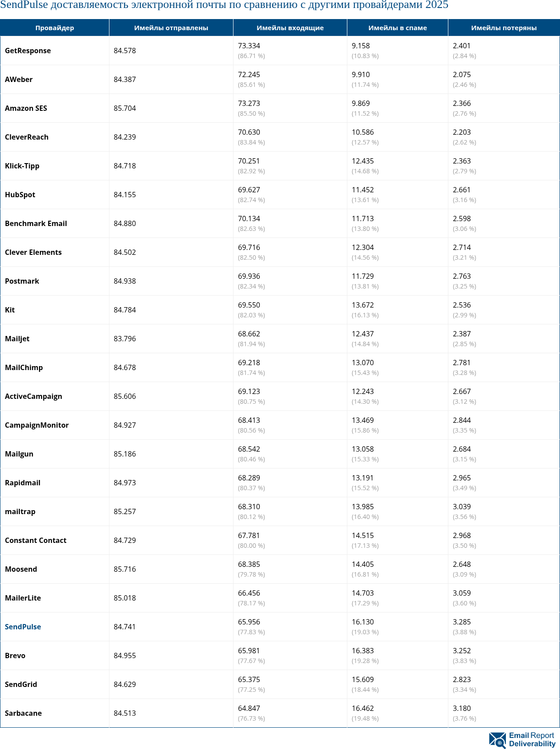The image size is (560, 749).
Task: Select the Имейлы потеряны column header
Action: pos(504,27)
